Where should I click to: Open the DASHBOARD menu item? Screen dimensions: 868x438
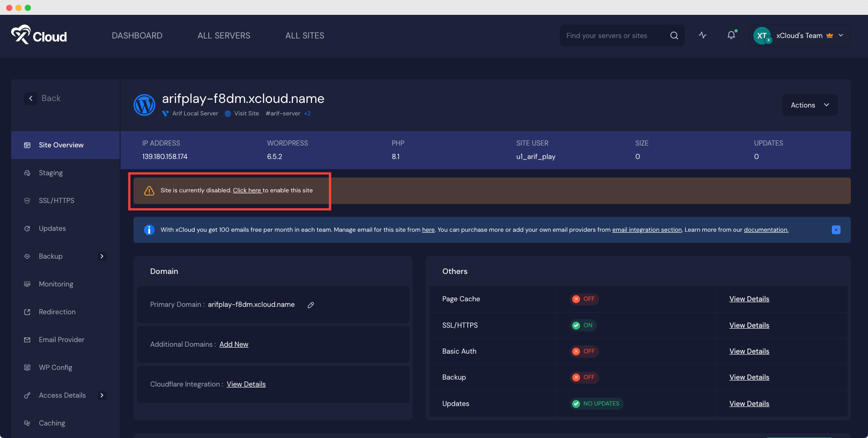point(137,35)
